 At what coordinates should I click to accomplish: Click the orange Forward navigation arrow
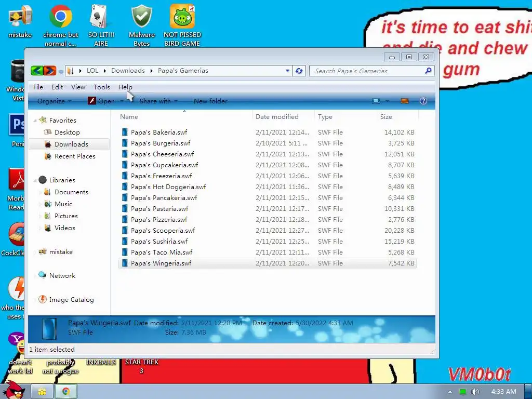(x=49, y=71)
